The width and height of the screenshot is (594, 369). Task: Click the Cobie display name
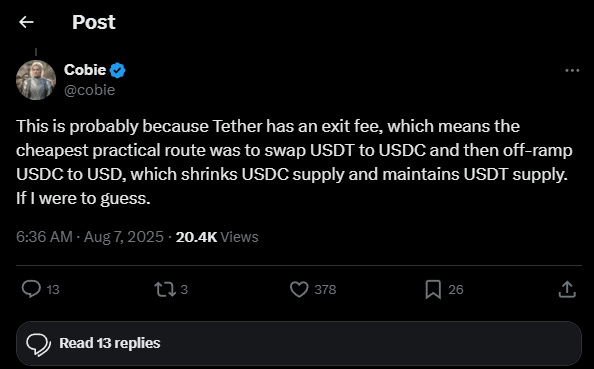tap(85, 70)
